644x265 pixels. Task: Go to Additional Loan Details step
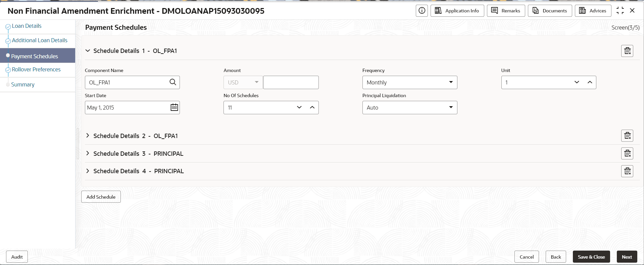pyautogui.click(x=40, y=41)
